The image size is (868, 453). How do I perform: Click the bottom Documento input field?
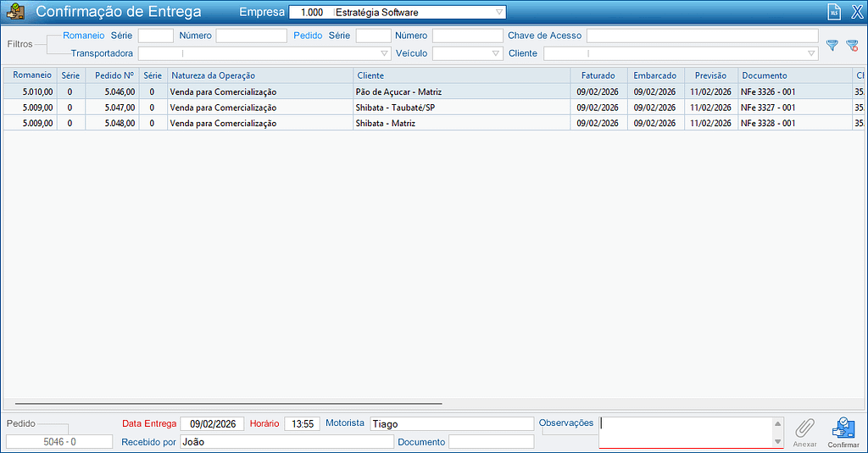[491, 442]
